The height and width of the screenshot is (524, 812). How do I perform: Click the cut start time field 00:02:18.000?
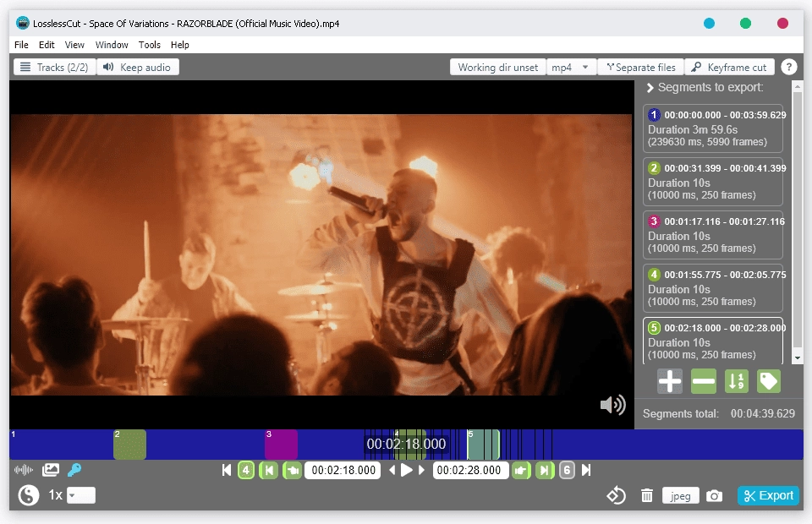[343, 470]
